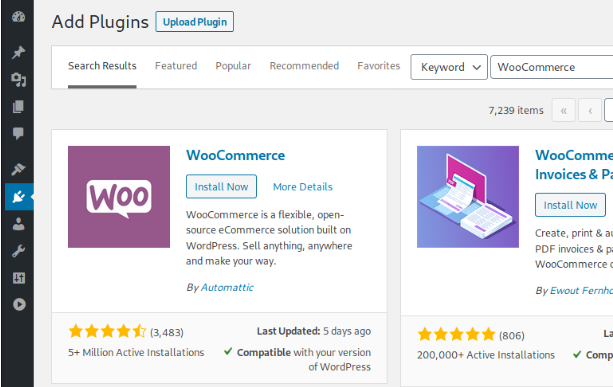The width and height of the screenshot is (613, 387).
Task: Open the Comments bubble icon
Action: [x=18, y=133]
